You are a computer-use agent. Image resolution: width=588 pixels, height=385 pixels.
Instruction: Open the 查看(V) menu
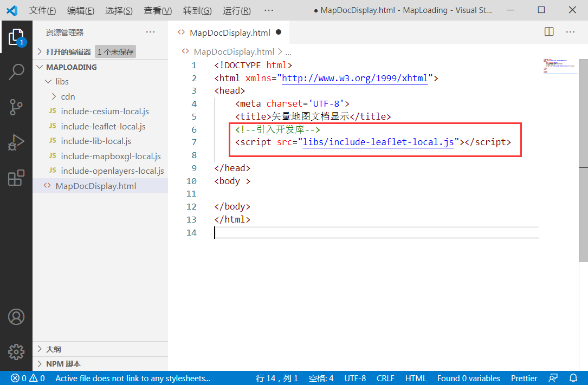(158, 10)
